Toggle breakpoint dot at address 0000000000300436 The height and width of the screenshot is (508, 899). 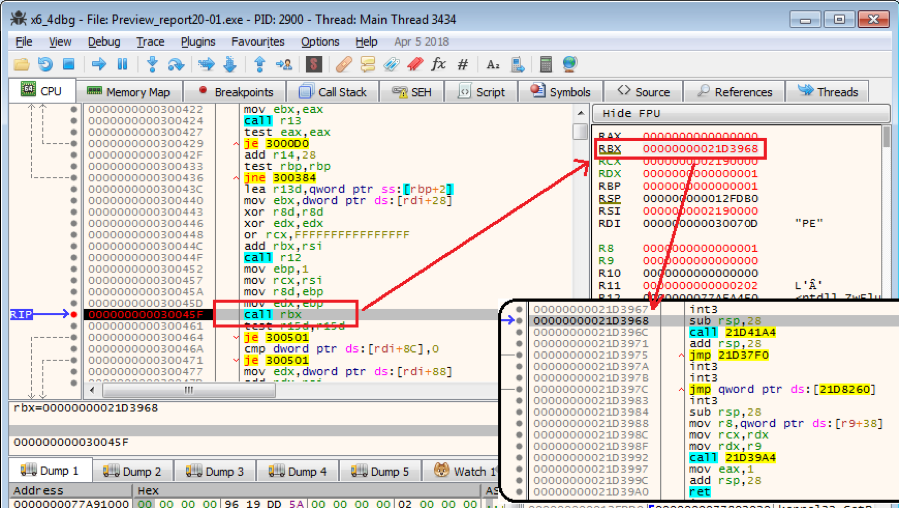point(74,177)
